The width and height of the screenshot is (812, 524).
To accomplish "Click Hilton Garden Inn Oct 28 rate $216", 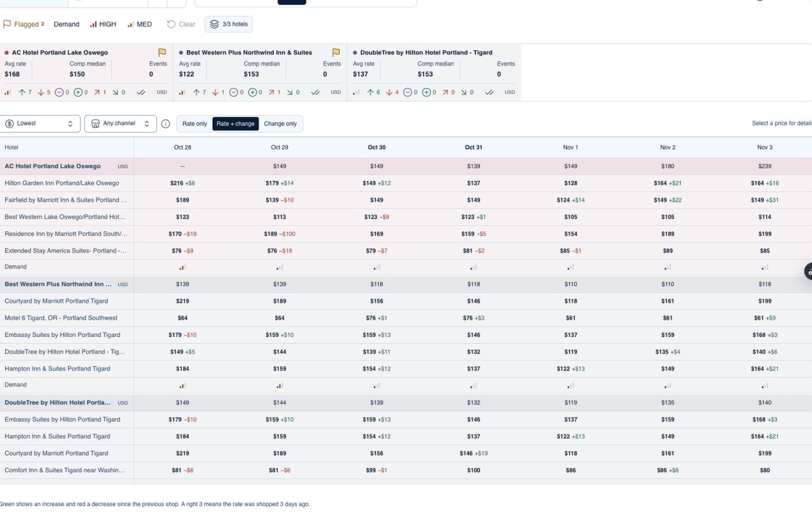I will point(183,183).
